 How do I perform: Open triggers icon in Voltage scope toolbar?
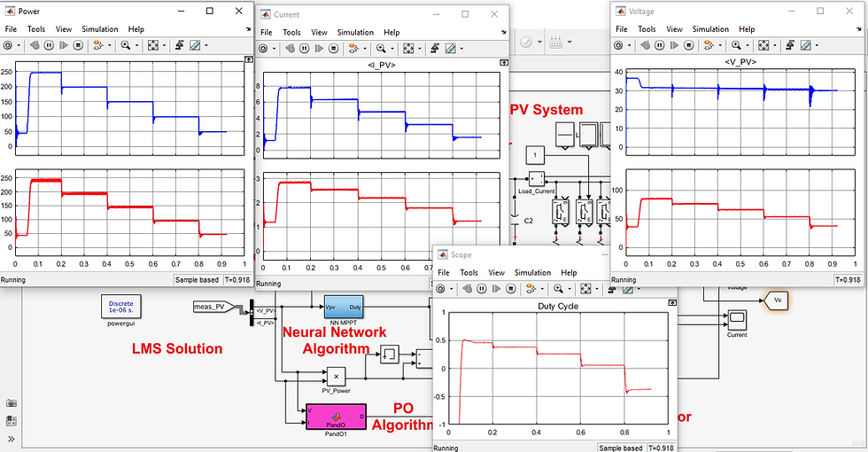pyautogui.click(x=790, y=45)
